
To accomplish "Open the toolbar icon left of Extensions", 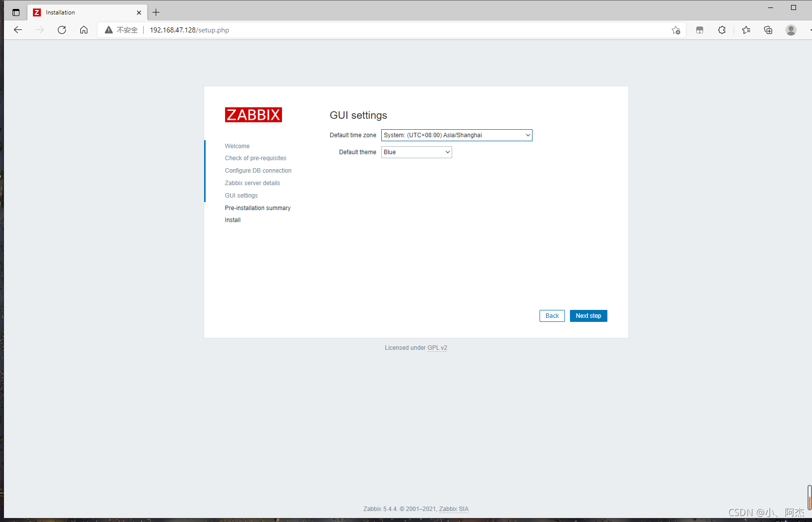I will coord(700,30).
